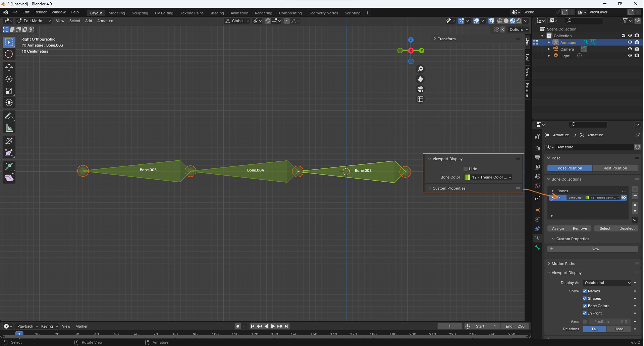Hide Armature in viewport via eye icon

click(630, 42)
